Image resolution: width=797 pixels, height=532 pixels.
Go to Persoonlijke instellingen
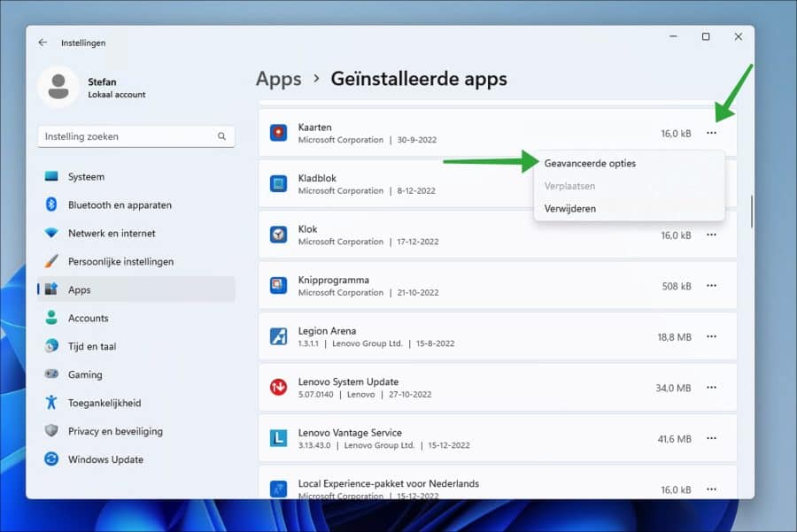(136, 261)
